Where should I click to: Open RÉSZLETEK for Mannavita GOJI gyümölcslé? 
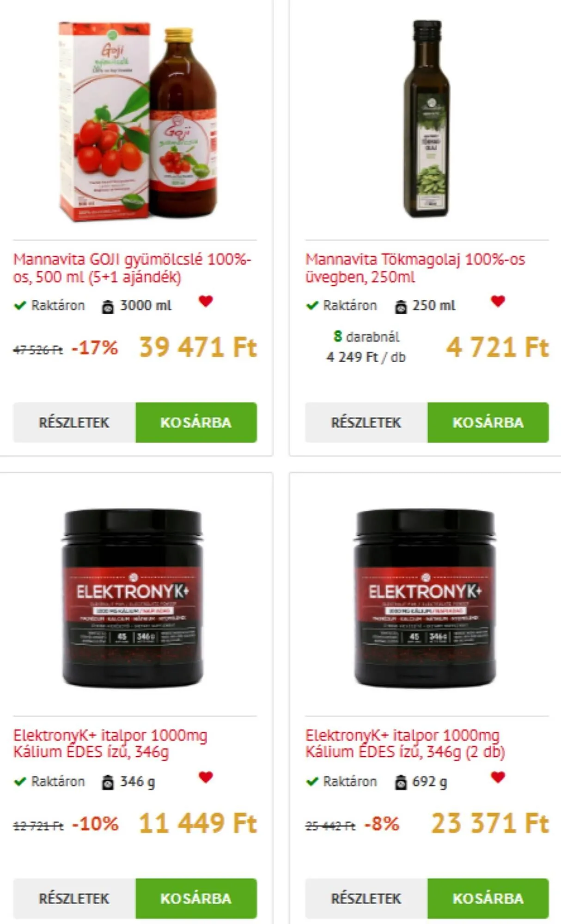tap(74, 422)
